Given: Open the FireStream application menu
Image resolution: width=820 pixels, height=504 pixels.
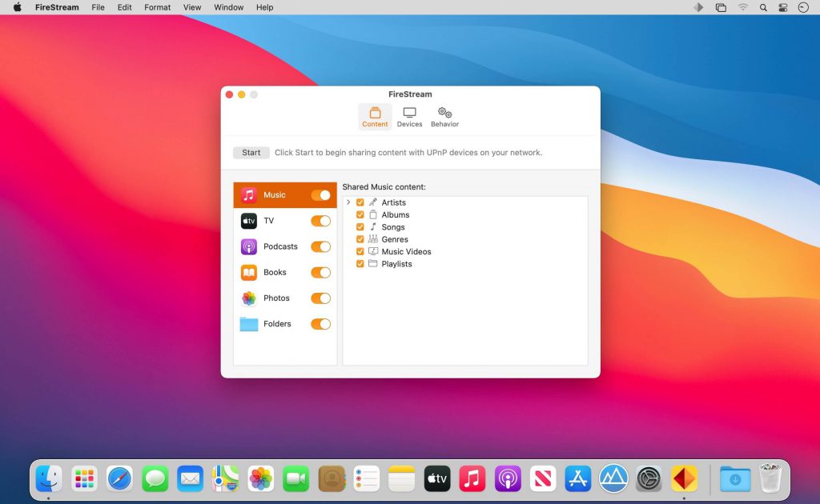Looking at the screenshot, I should (x=57, y=7).
